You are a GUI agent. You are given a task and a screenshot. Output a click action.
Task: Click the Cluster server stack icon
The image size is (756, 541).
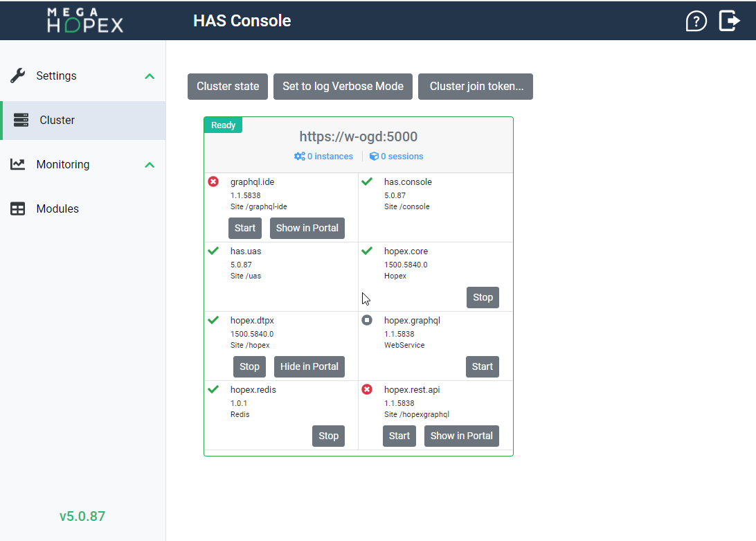[x=21, y=120]
